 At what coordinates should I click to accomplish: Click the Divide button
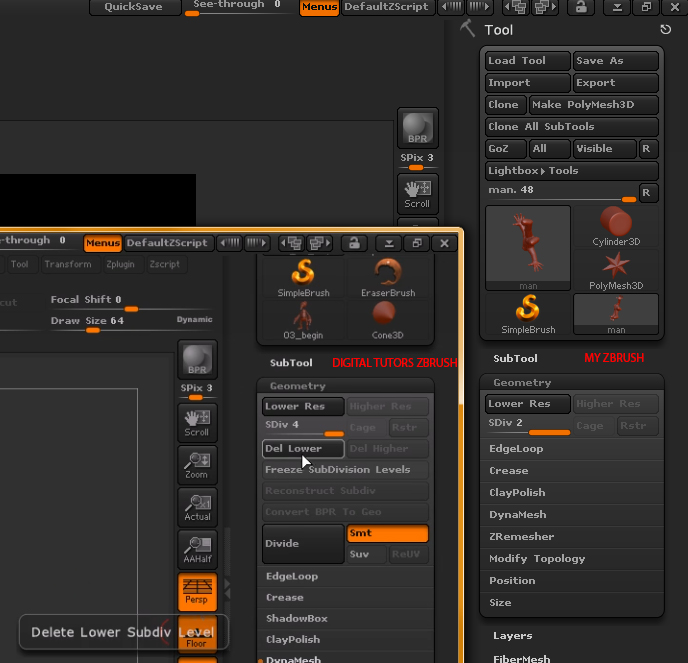[303, 544]
